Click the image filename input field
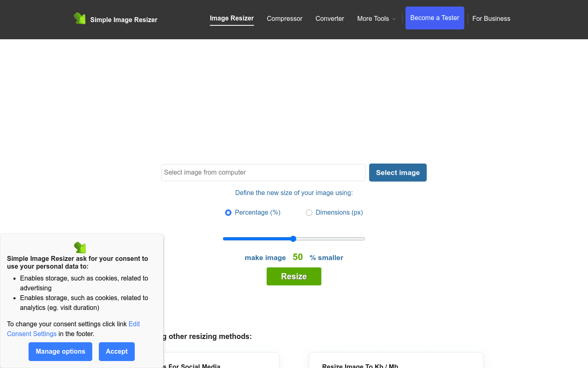Screen dimensions: 588x368 (263, 172)
